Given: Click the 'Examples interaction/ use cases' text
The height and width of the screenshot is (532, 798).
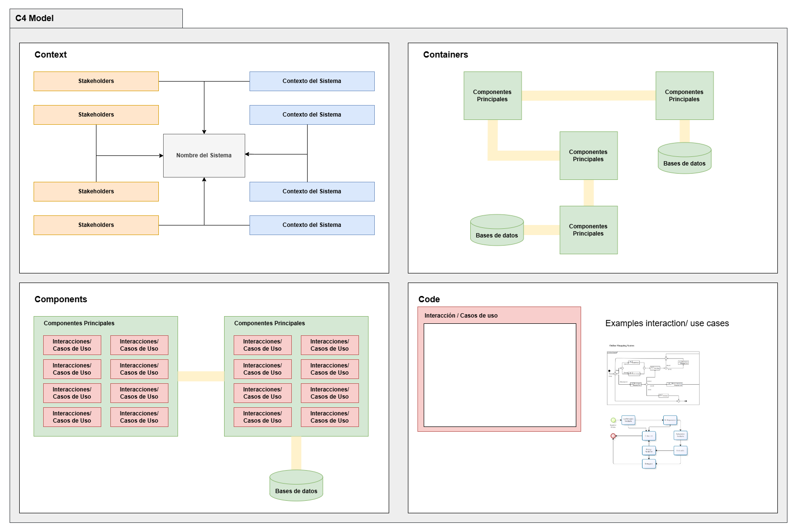Looking at the screenshot, I should click(667, 323).
